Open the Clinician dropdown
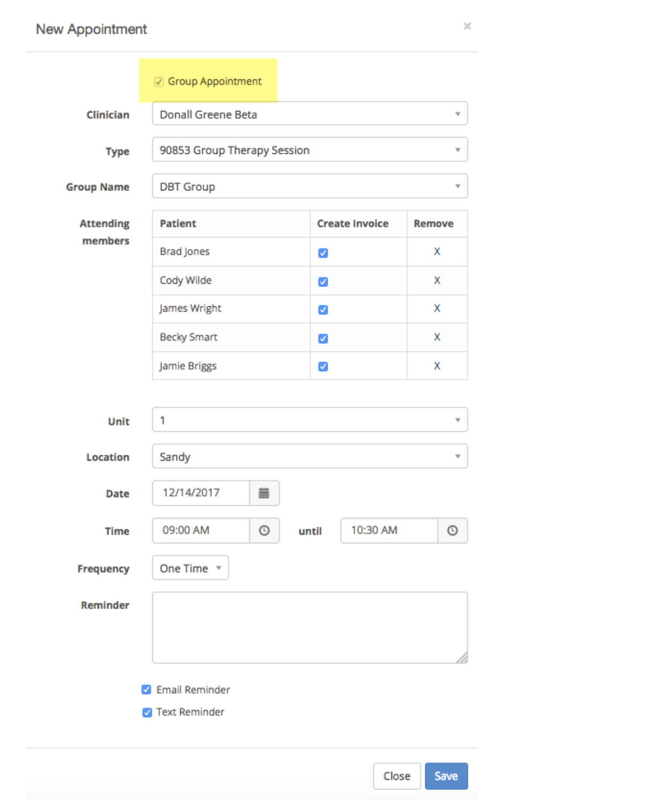This screenshot has width=664, height=812. [310, 114]
